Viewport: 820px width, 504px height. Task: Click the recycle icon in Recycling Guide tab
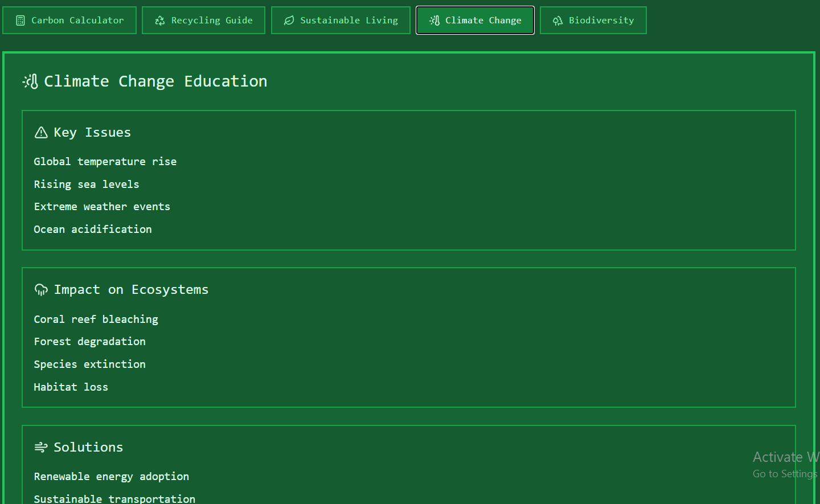(160, 21)
